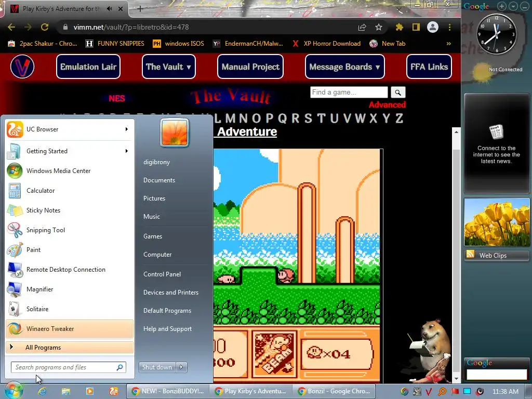This screenshot has width=532, height=399.
Task: Click Search programs and files box
Action: click(68, 367)
